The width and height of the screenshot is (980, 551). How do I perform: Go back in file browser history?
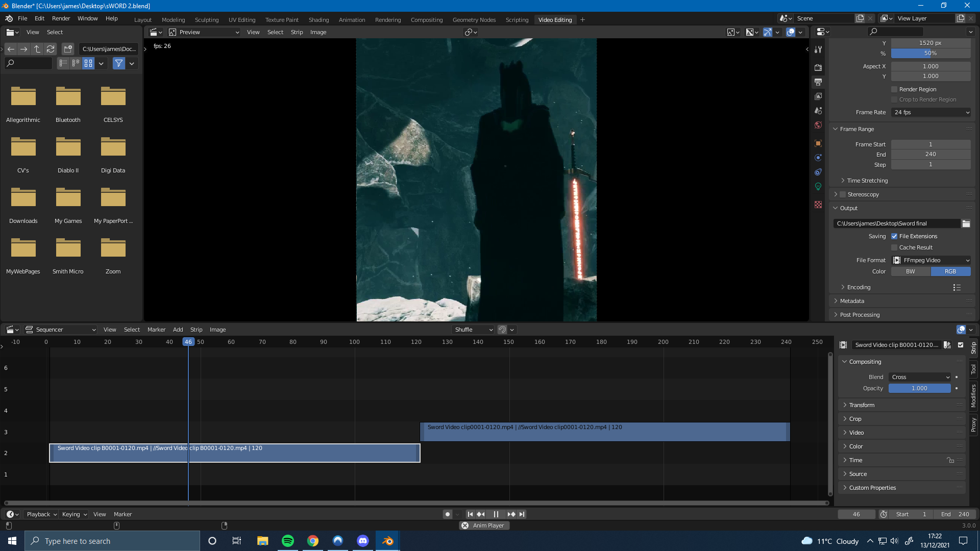(x=11, y=49)
